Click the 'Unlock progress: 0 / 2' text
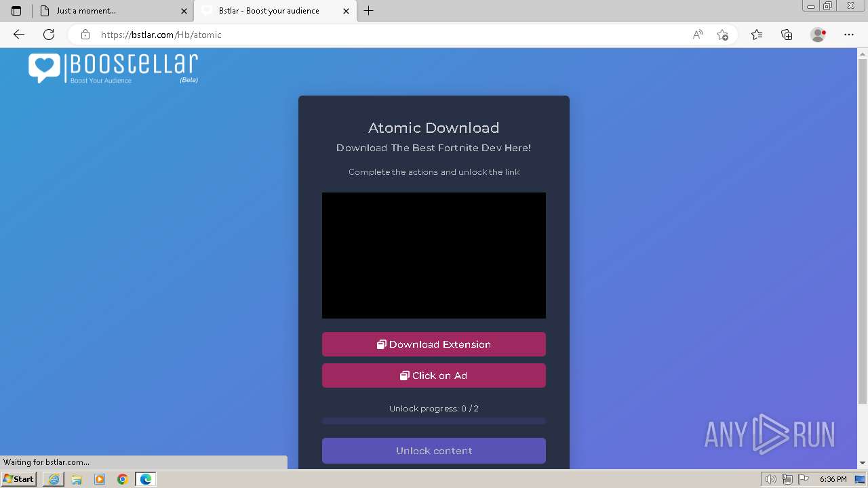 tap(434, 409)
